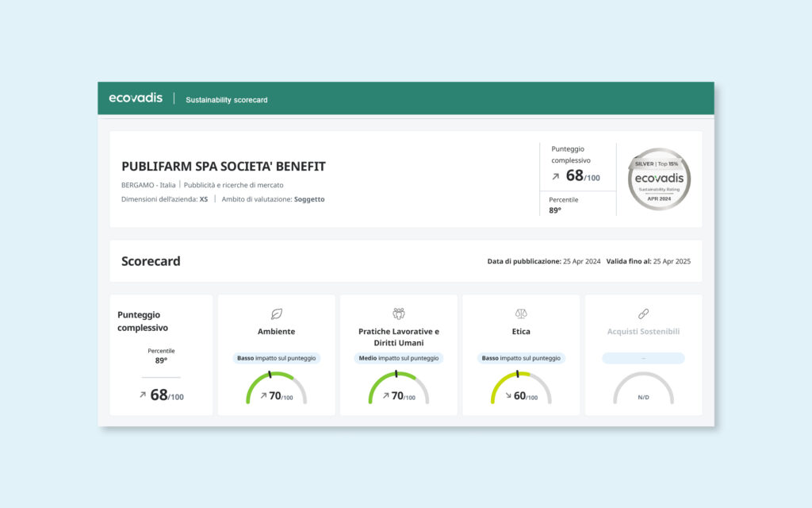Click 'Pratiche Lavorative e Diritti Umani' title
The image size is (812, 508).
coord(399,337)
